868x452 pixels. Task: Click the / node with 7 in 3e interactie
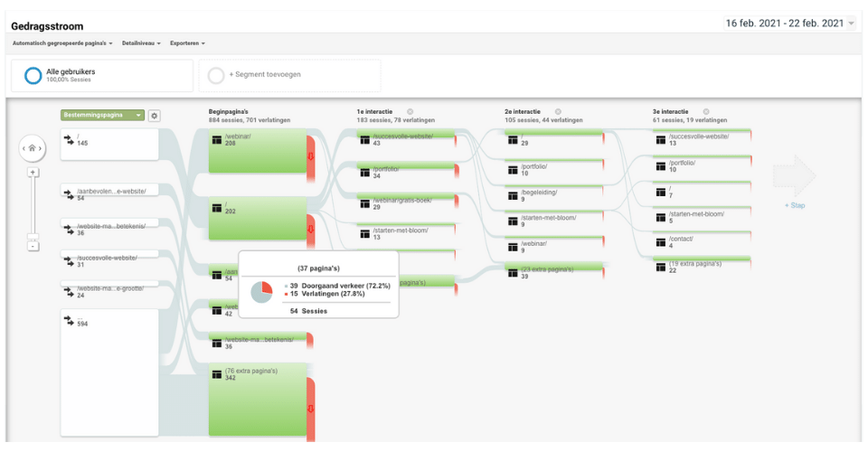(x=702, y=183)
